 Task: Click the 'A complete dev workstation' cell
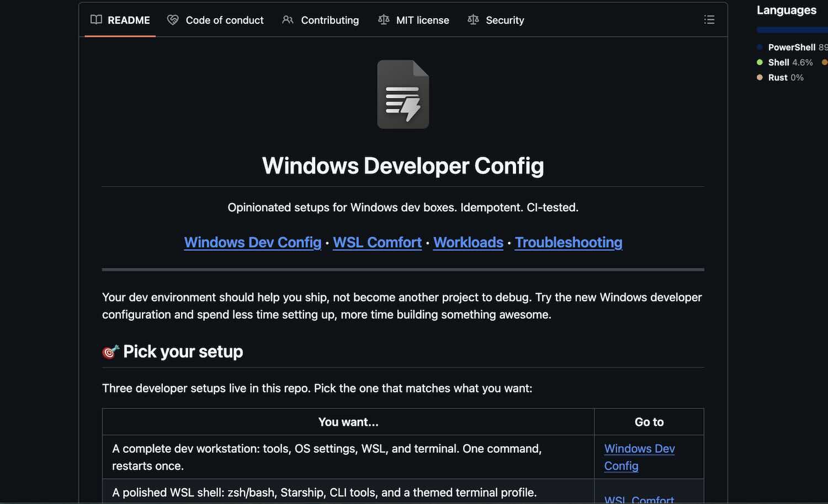point(348,457)
